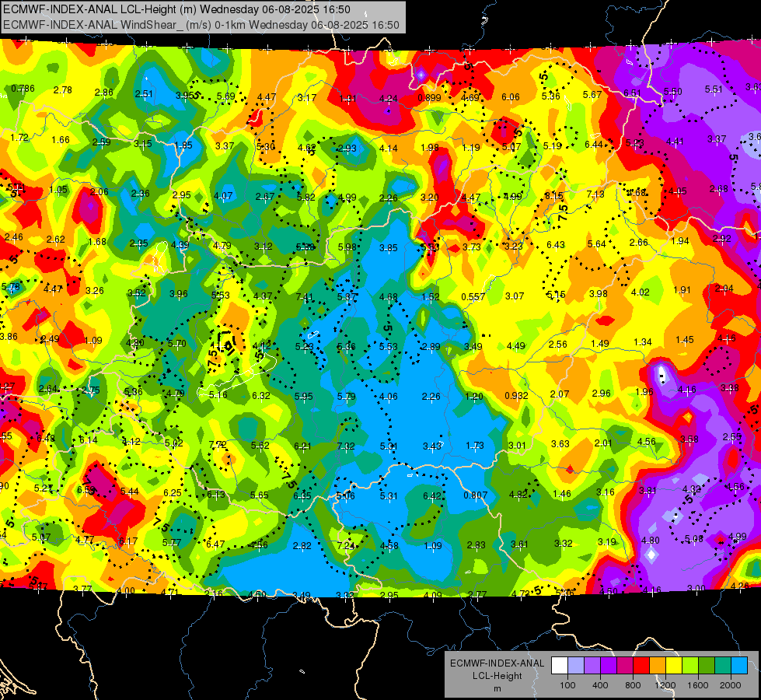Click the wind shear value 2.82
Viewport: 761px width, 700px height.
(302, 545)
